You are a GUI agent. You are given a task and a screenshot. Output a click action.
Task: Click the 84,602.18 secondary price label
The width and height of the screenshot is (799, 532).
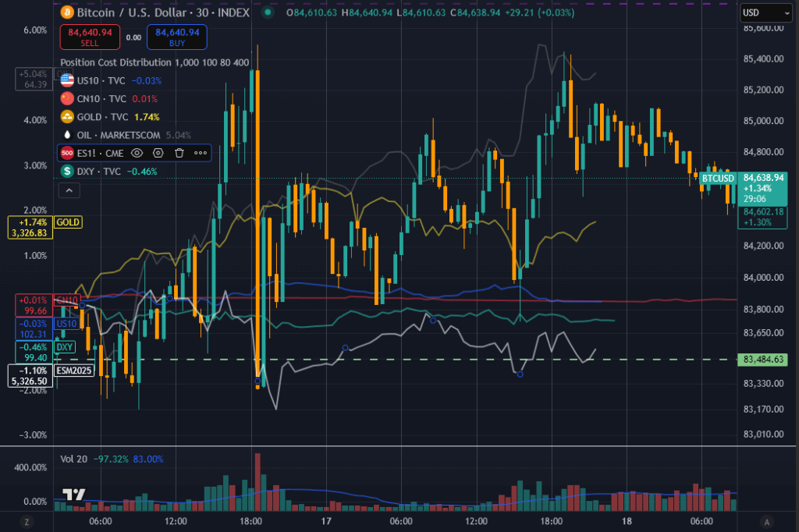click(763, 217)
